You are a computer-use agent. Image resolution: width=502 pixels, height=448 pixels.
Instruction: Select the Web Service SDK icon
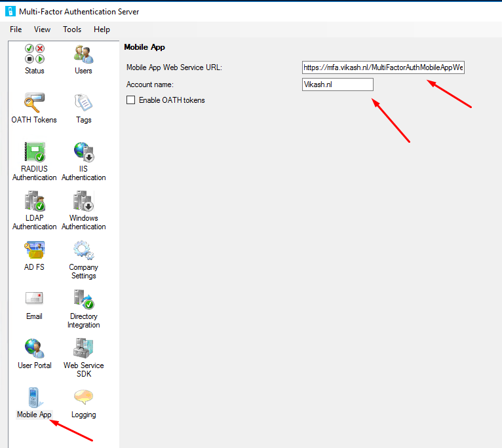[x=84, y=348]
